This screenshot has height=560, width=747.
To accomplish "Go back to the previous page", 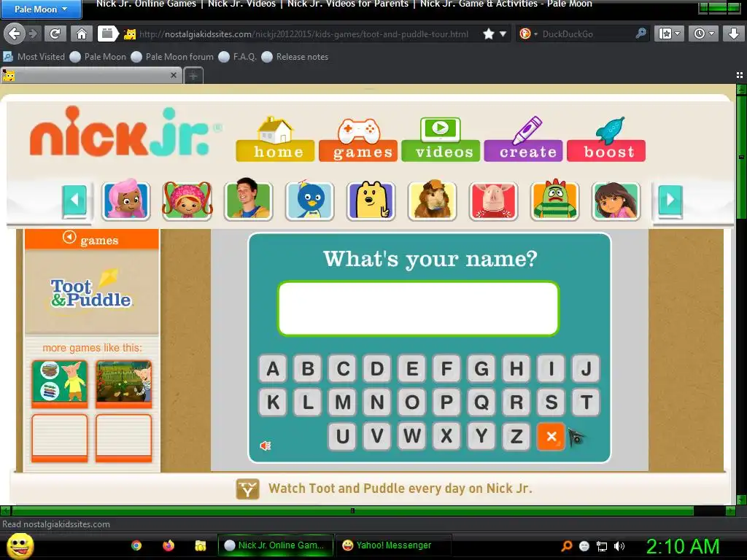I will tap(15, 34).
